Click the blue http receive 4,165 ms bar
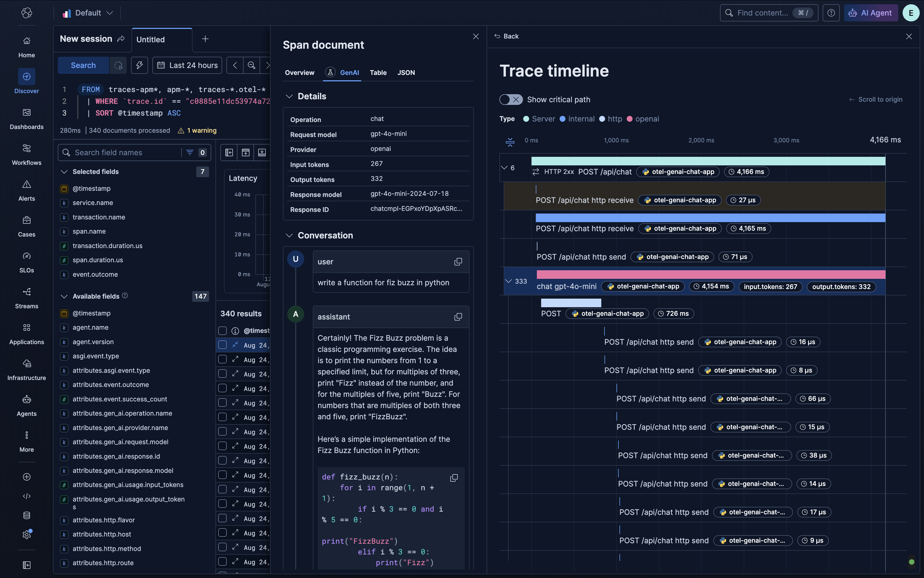The image size is (924, 578). (710, 218)
